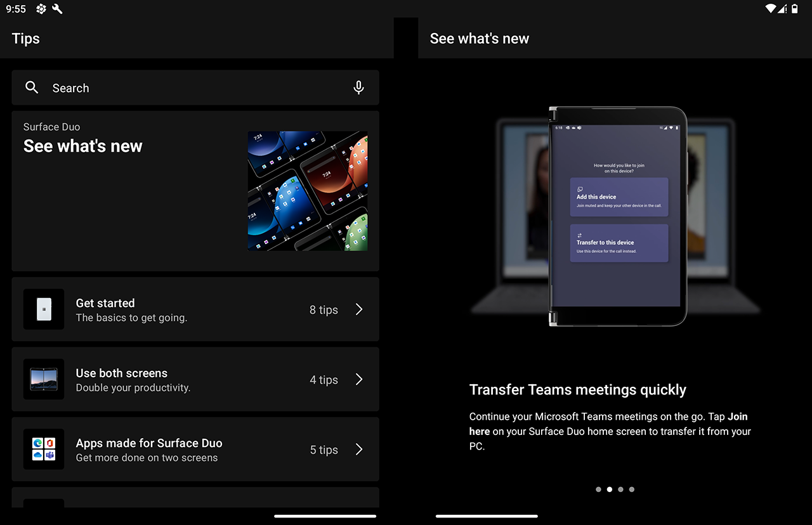Tap the left screen navigation handle
812x525 pixels.
coord(325,516)
